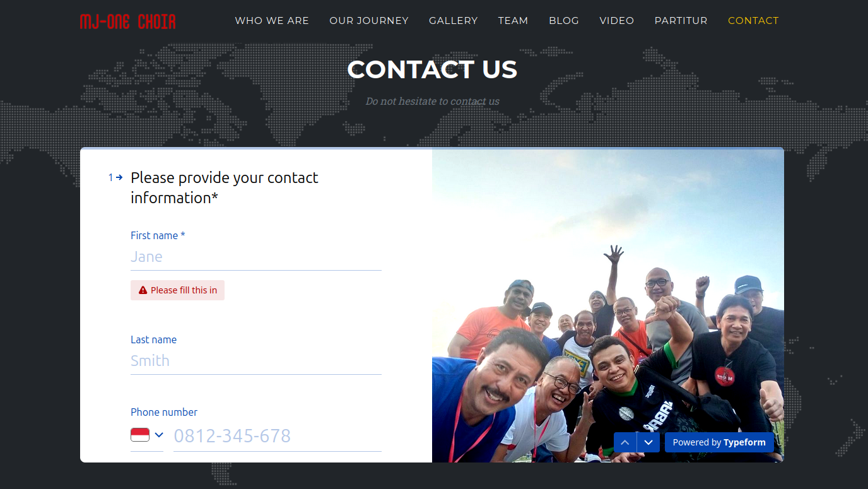Go to the Video page
Viewport: 868px width, 489px height.
coord(617,21)
